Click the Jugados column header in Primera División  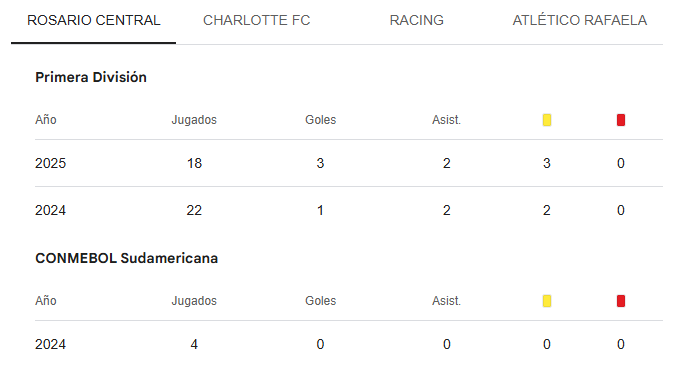click(x=194, y=120)
